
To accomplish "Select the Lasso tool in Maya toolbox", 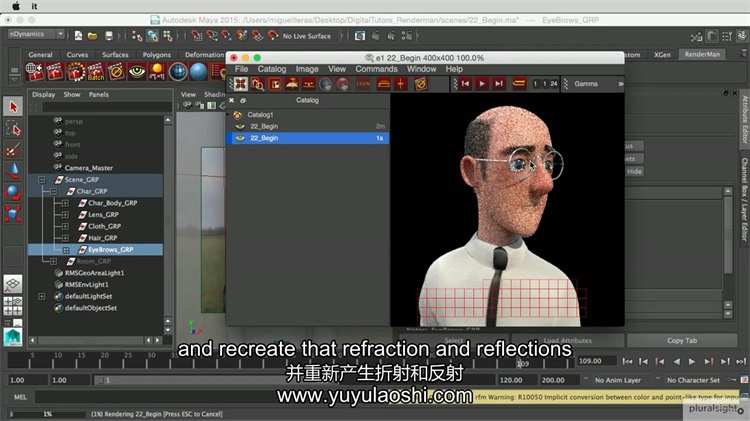I will point(13,129).
